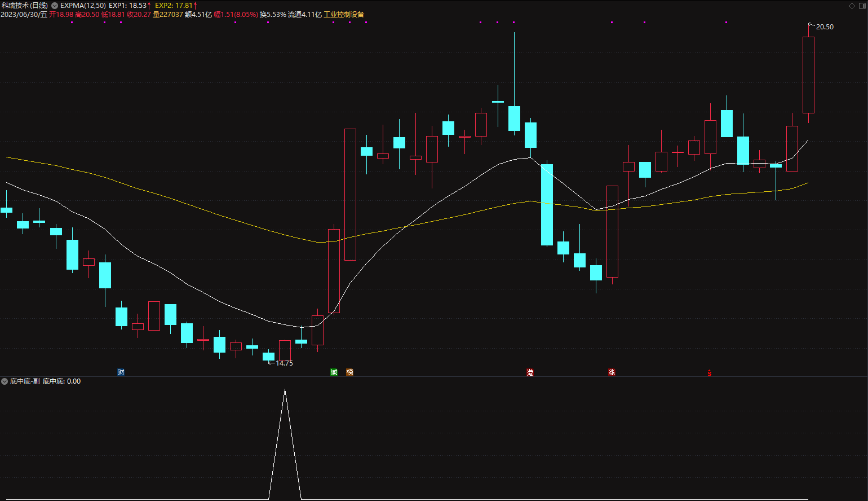Click the 幅1.51(8.05%) change value
Image resolution: width=868 pixels, height=501 pixels.
coord(236,15)
